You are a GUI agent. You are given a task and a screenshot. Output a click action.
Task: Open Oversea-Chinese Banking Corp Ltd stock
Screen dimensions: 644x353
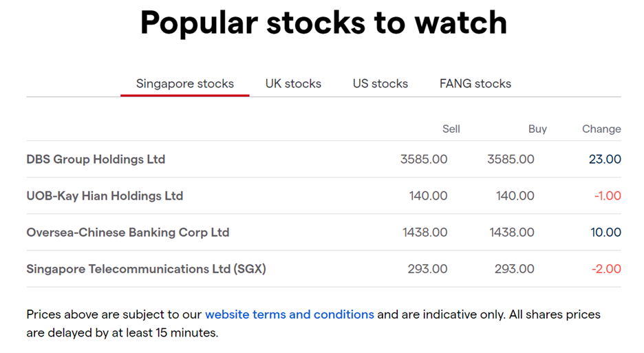tap(128, 233)
